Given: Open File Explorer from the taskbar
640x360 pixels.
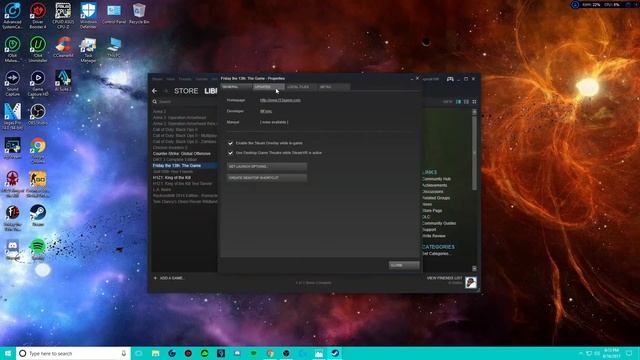Looking at the screenshot, I should [156, 353].
